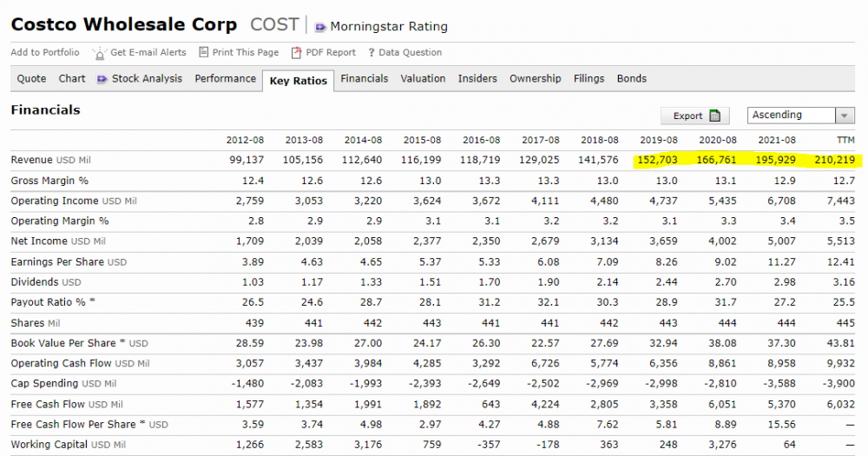868x456 pixels.
Task: Click the Morningstar Rating premium icon
Action: [x=320, y=27]
